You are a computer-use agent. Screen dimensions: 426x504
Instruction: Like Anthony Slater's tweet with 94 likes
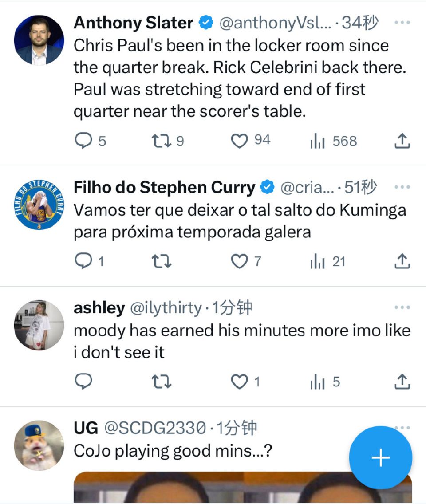(x=240, y=141)
